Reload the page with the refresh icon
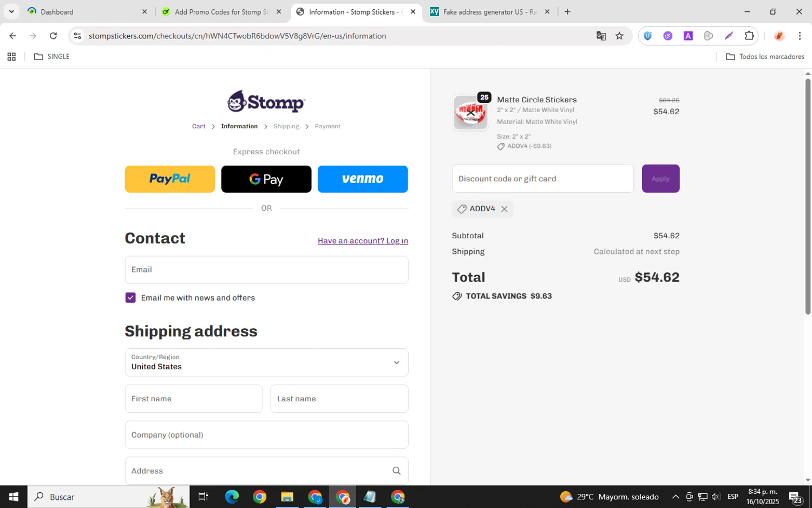Viewport: 812px width, 508px height. pyautogui.click(x=53, y=36)
